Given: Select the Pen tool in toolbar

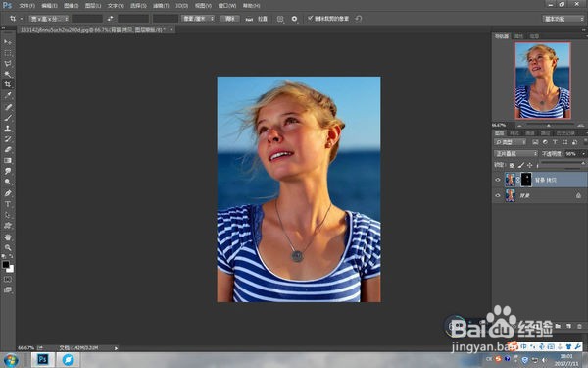Looking at the screenshot, I should pos(8,193).
